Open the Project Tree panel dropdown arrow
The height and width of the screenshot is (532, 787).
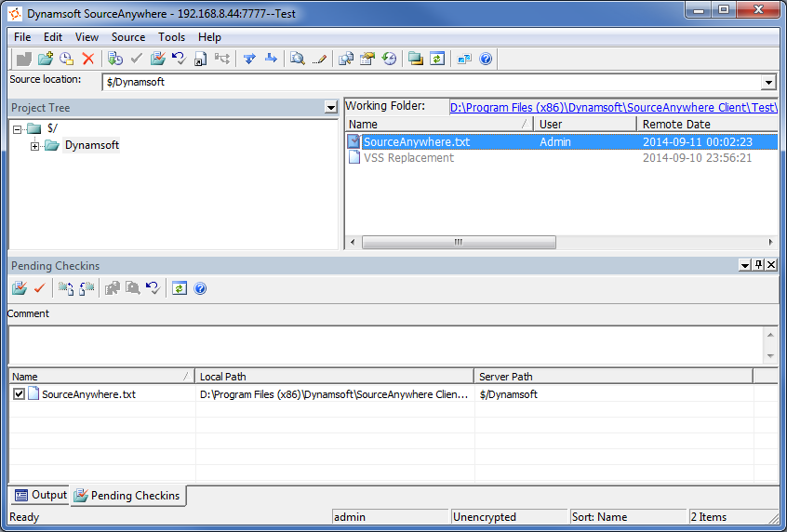tap(330, 108)
